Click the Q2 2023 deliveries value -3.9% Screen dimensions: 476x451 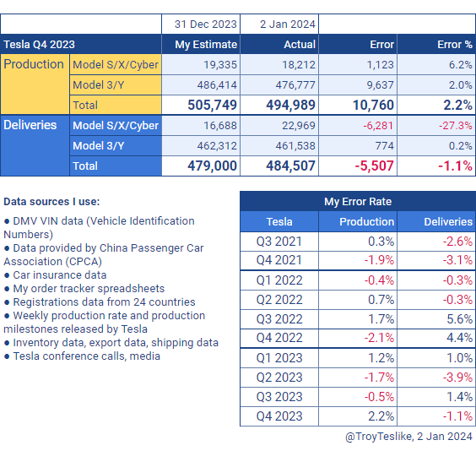(436, 378)
